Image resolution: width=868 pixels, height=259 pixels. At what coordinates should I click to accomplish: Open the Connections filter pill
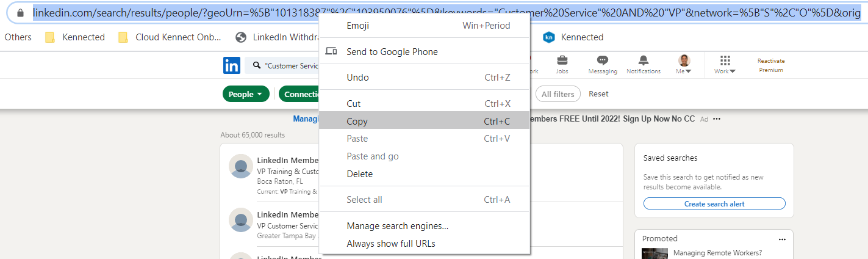click(x=299, y=94)
